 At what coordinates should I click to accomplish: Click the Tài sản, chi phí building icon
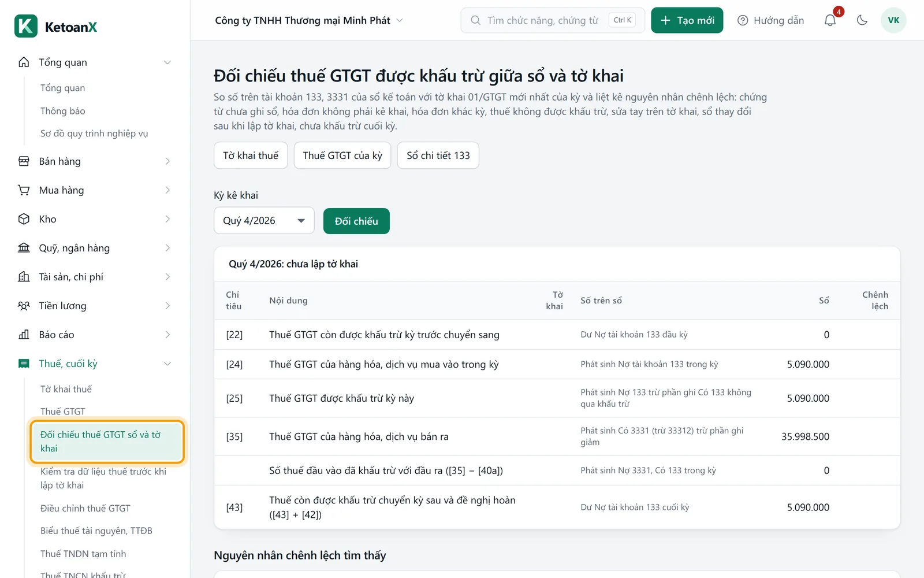click(24, 277)
